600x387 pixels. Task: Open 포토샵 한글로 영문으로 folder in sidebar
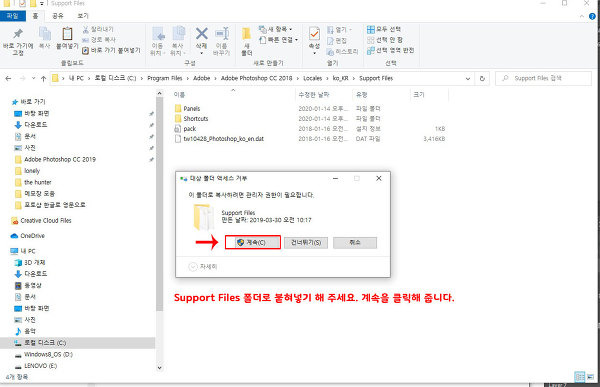(x=50, y=205)
